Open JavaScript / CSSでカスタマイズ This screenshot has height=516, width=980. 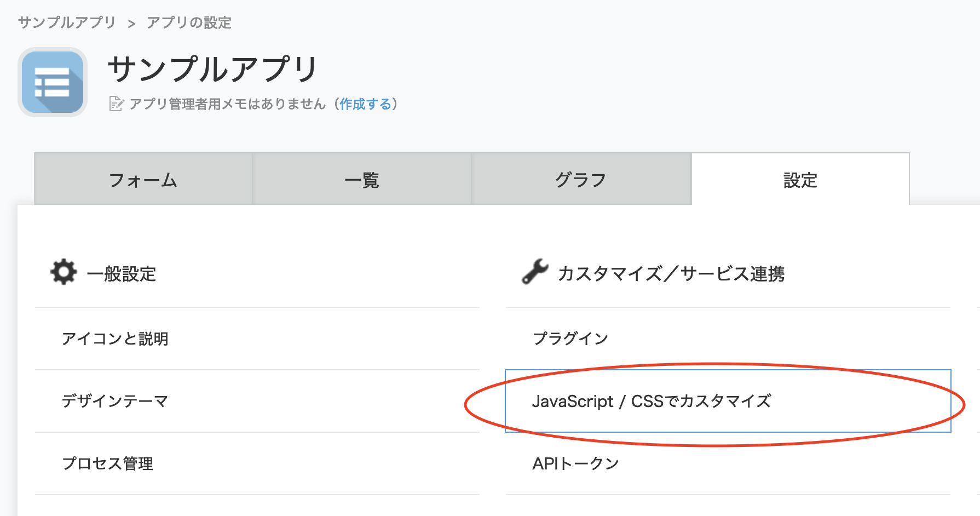652,402
